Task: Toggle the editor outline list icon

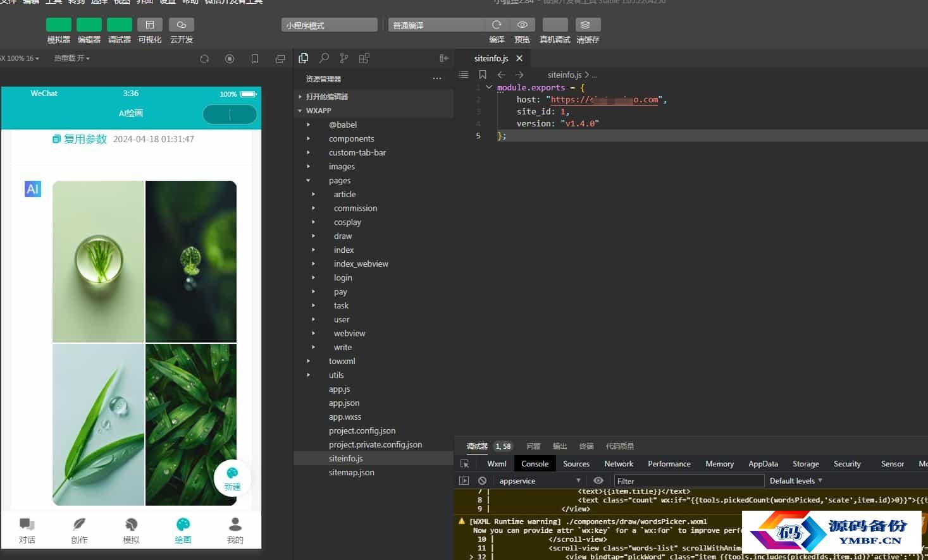Action: pos(464,75)
